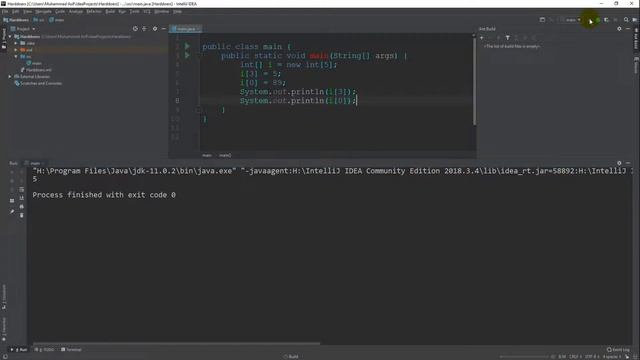
Task: Click the Search Everywhere magnifier icon
Action: [x=626, y=20]
